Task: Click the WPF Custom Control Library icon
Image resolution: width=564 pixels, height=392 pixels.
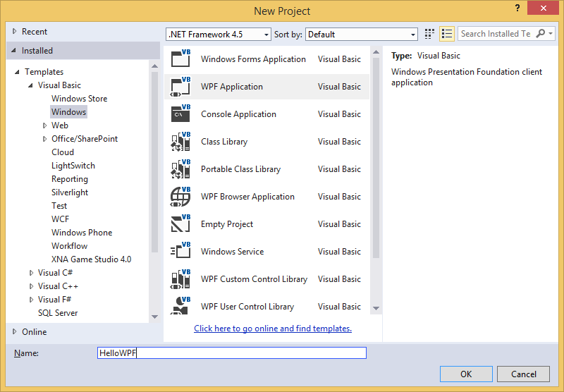Action: click(180, 278)
